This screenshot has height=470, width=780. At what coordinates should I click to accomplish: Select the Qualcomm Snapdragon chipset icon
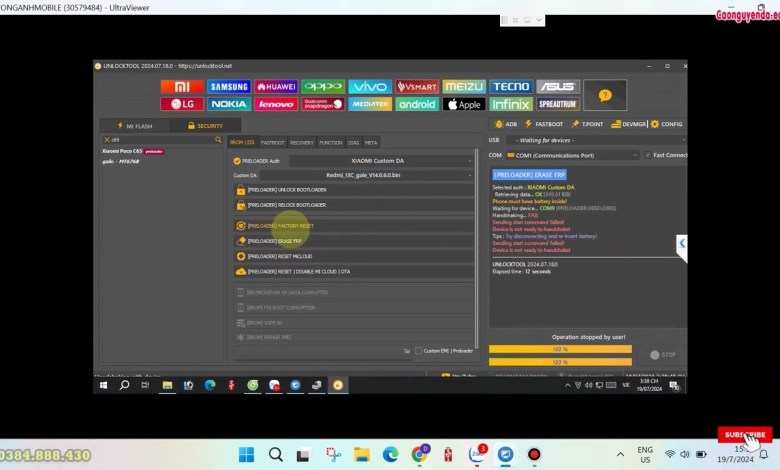323,104
